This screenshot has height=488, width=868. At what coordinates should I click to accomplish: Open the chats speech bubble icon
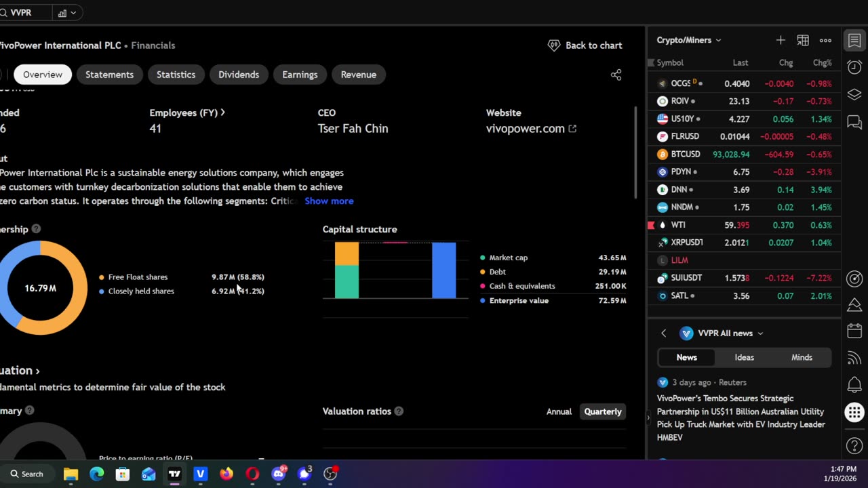click(854, 123)
